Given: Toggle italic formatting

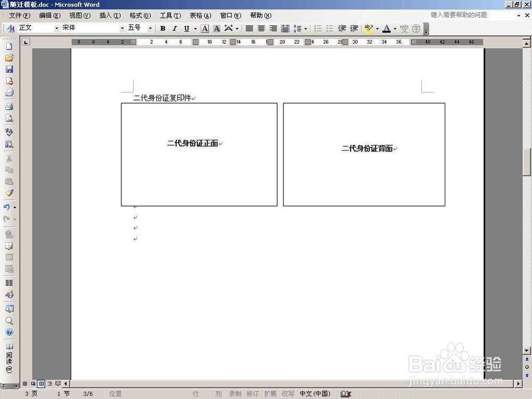Looking at the screenshot, I should click(174, 28).
